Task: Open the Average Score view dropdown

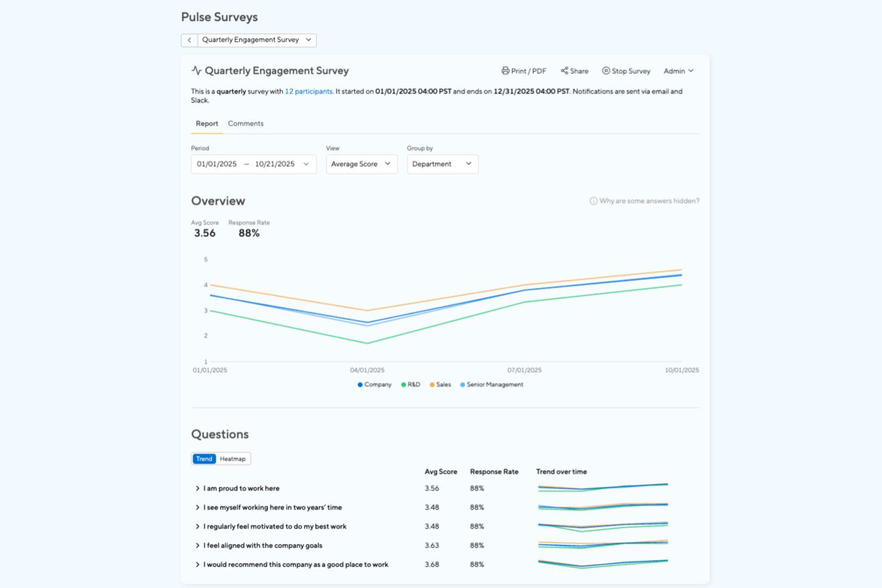Action: pos(361,164)
